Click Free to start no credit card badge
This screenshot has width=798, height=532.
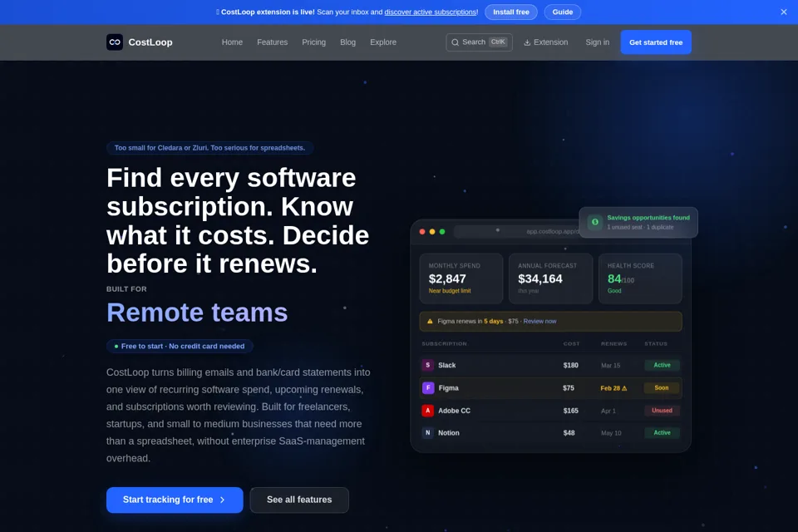[x=180, y=346]
